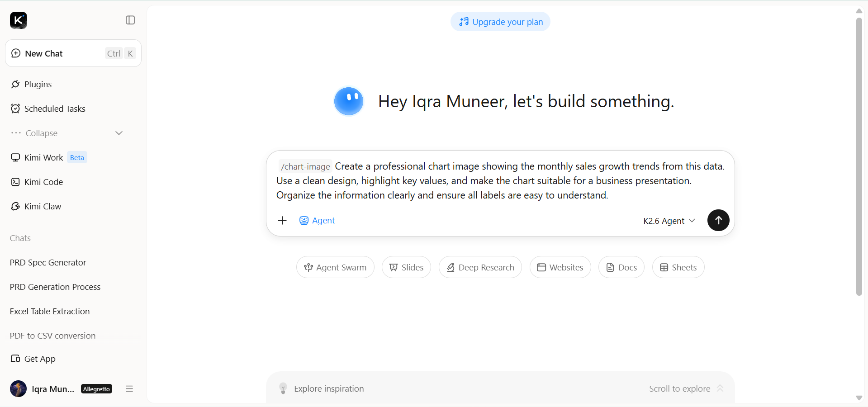
Task: Click the Get App device icon
Action: pyautogui.click(x=15, y=359)
